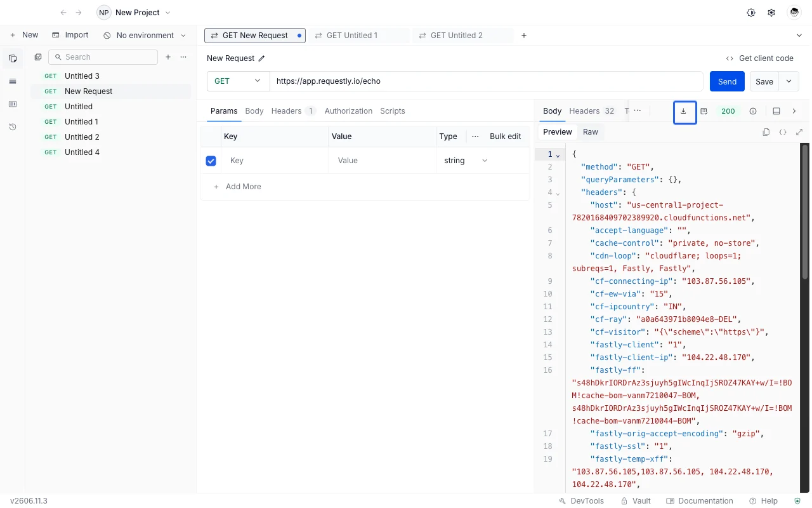Image resolution: width=812 pixels, height=508 pixels.
Task: Add new collection item with plus icon
Action: [x=168, y=57]
